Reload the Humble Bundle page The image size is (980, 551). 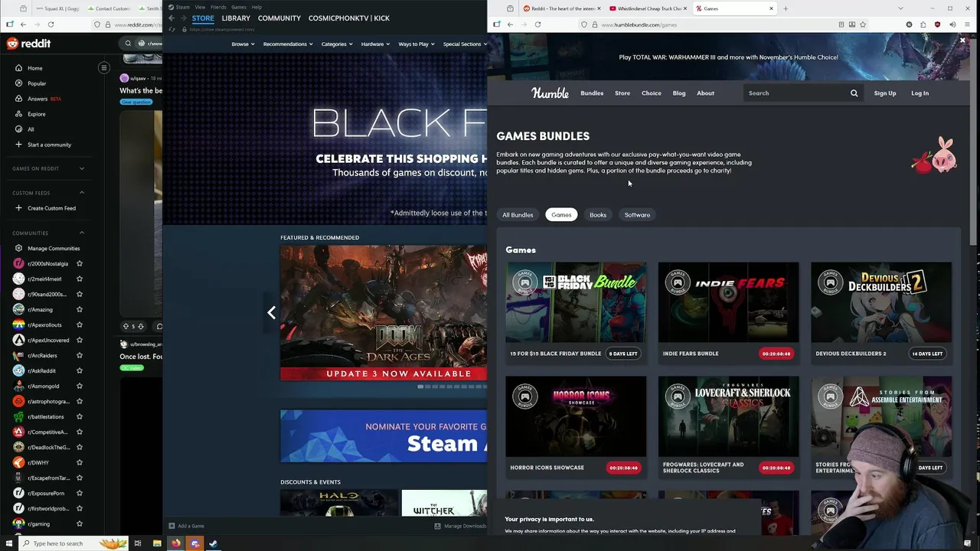pos(537,24)
